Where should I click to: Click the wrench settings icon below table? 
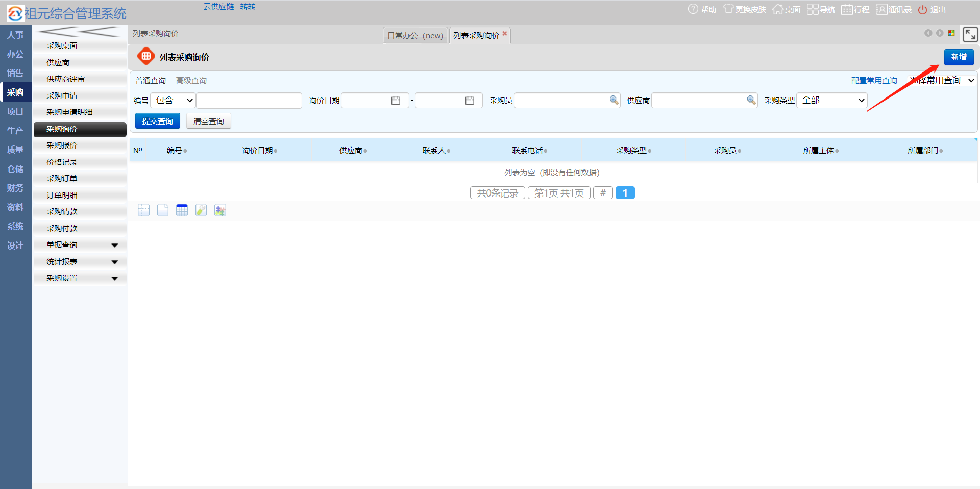[x=201, y=210]
